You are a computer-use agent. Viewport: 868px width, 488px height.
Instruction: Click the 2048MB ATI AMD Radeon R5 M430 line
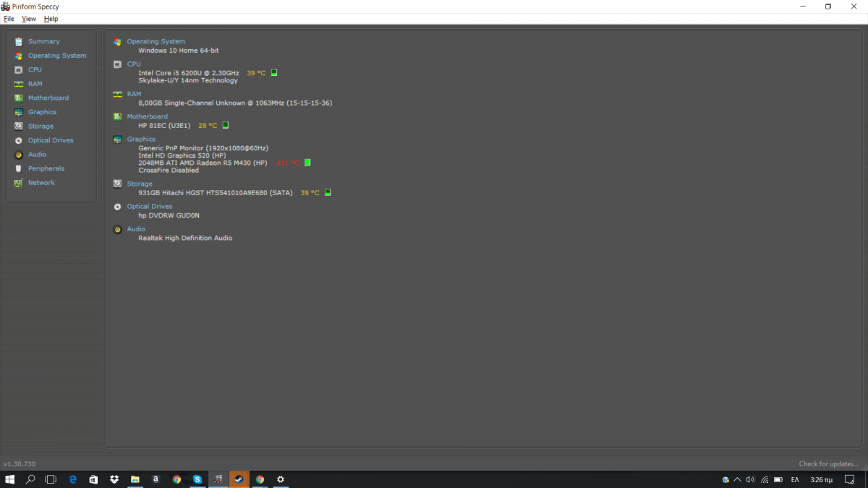click(x=203, y=163)
